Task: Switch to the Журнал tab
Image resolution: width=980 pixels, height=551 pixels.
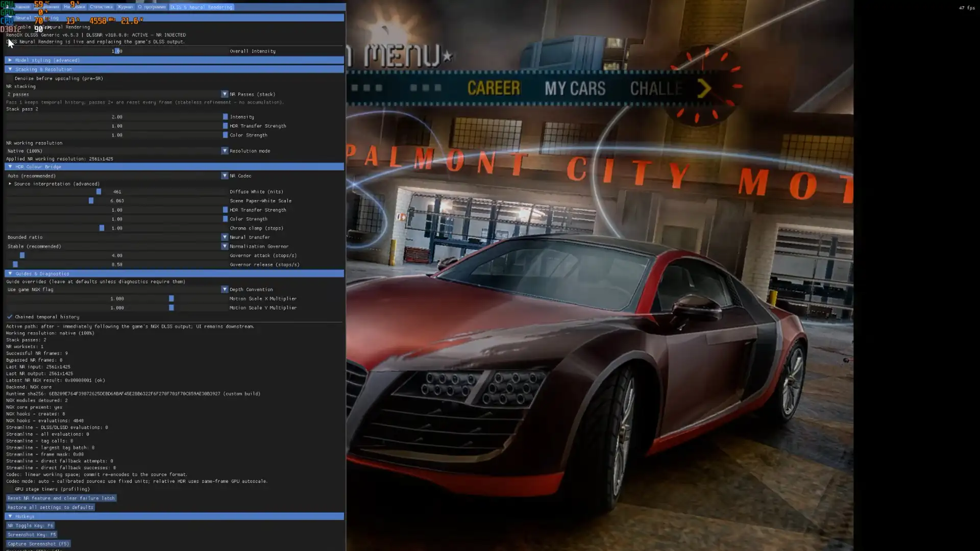Action: (x=125, y=7)
